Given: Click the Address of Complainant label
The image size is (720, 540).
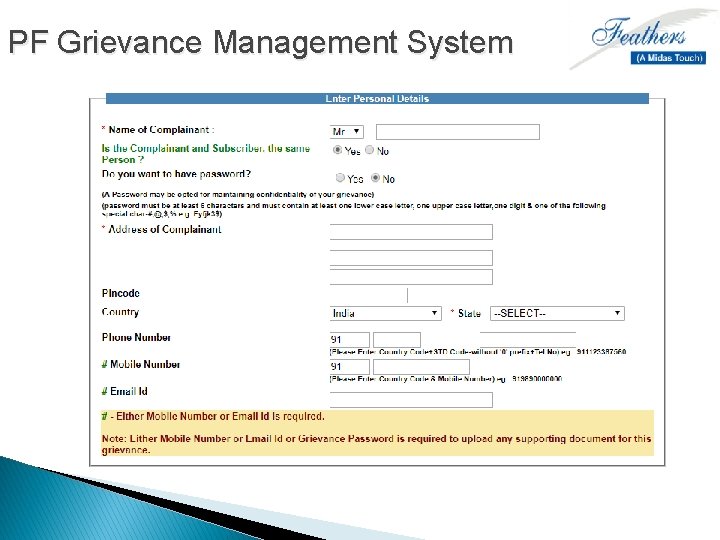Looking at the screenshot, I should [x=165, y=230].
